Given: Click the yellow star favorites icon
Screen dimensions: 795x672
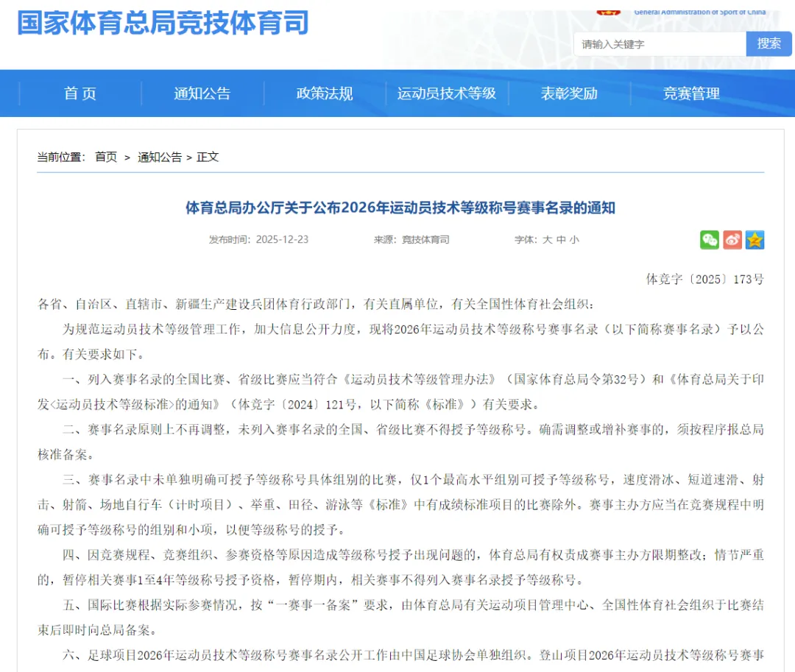Looking at the screenshot, I should (x=755, y=240).
